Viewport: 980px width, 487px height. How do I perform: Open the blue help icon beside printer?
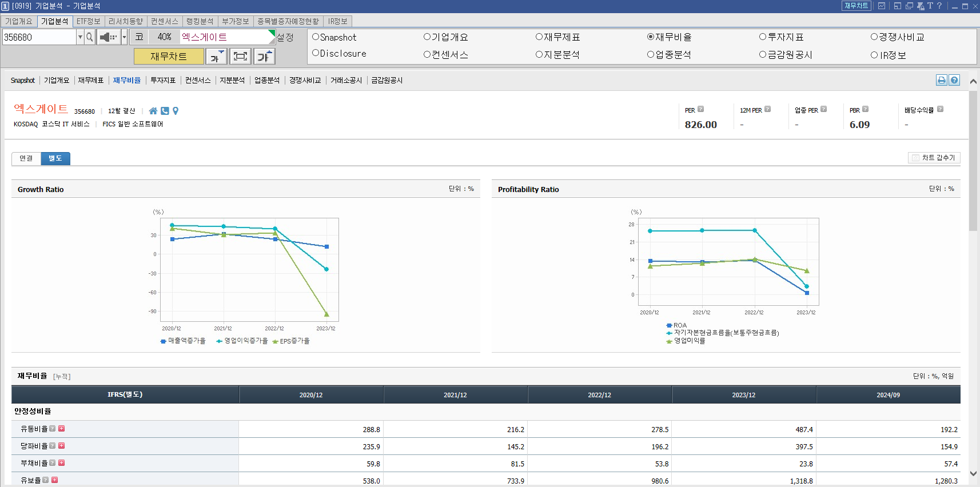(x=954, y=80)
